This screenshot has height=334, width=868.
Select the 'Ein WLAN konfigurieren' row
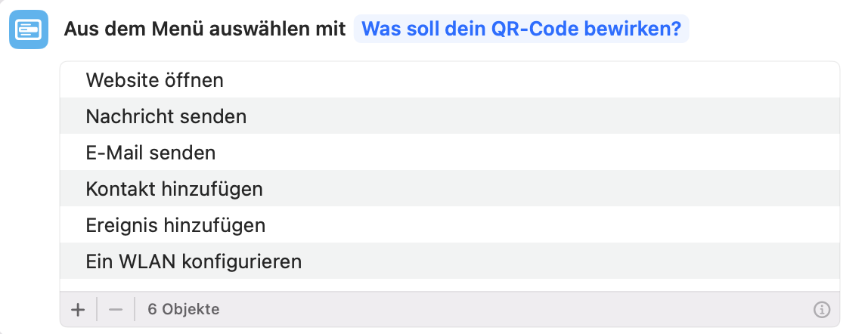[x=449, y=261]
